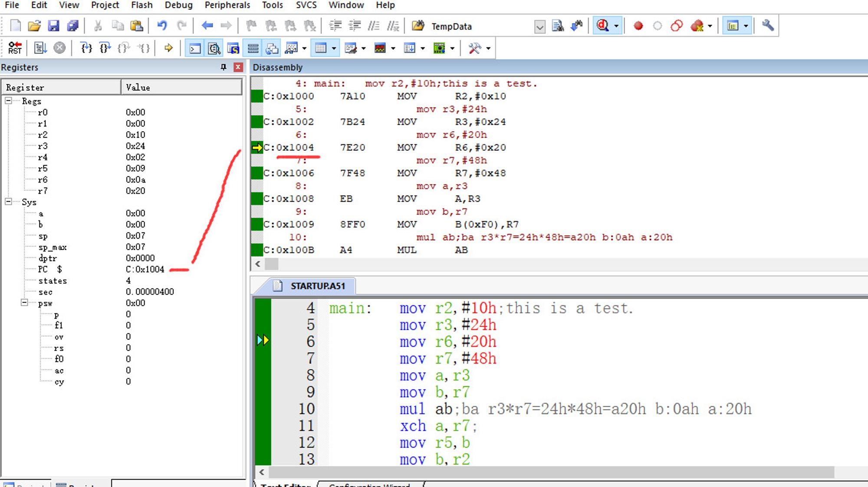Click the Window menu
The width and height of the screenshot is (868, 487).
[346, 5]
